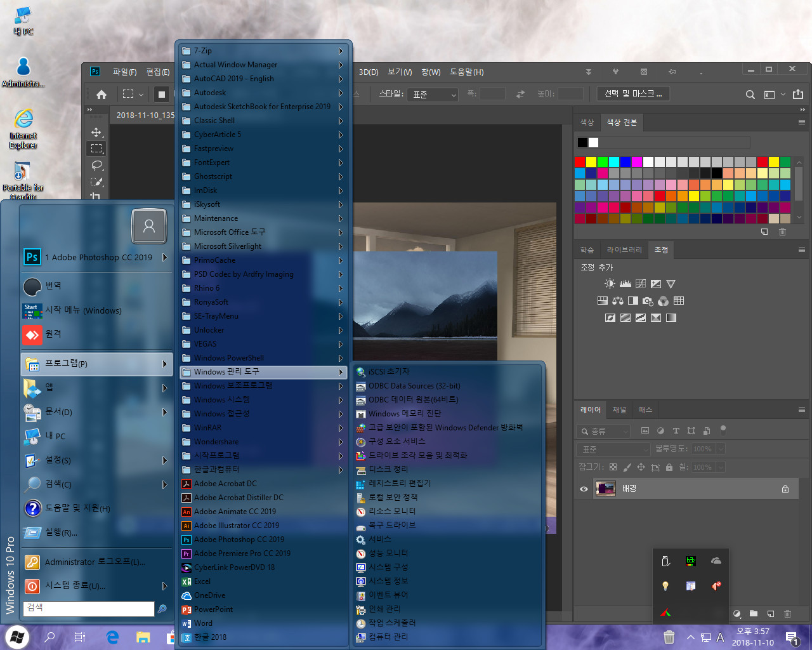Add Levels adjustment
Screen dimensions: 812x650
pos(625,284)
